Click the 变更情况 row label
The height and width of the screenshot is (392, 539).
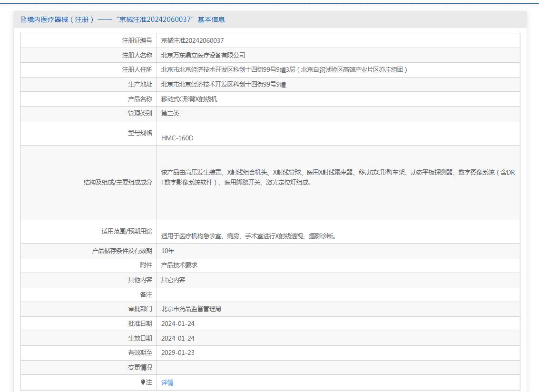pyautogui.click(x=140, y=368)
